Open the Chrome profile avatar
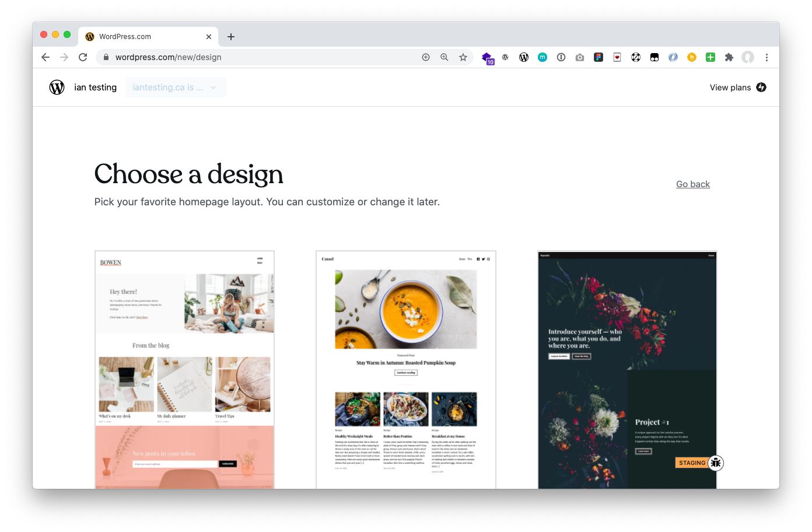812x532 pixels. (748, 57)
